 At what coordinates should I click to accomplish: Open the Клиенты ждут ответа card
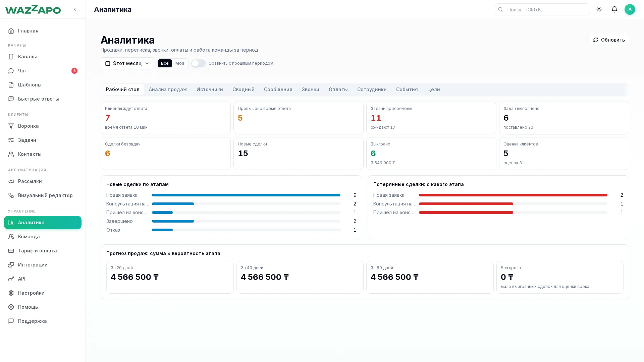point(166,118)
